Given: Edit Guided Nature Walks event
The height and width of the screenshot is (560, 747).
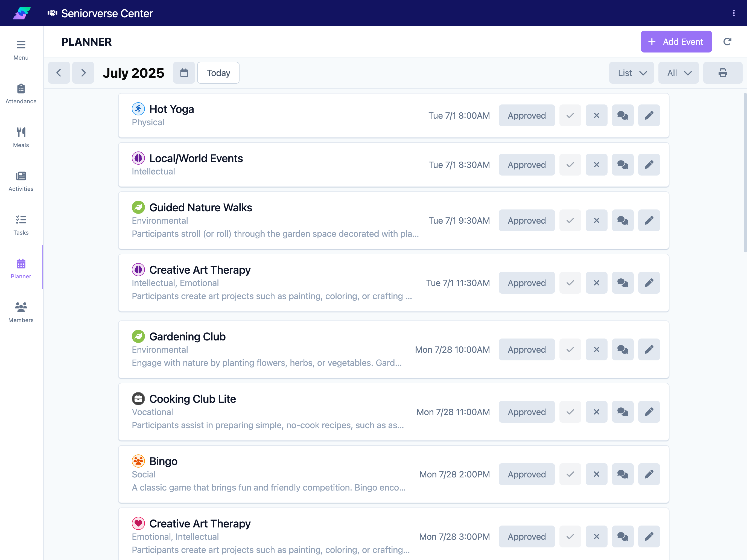Looking at the screenshot, I should [x=649, y=220].
